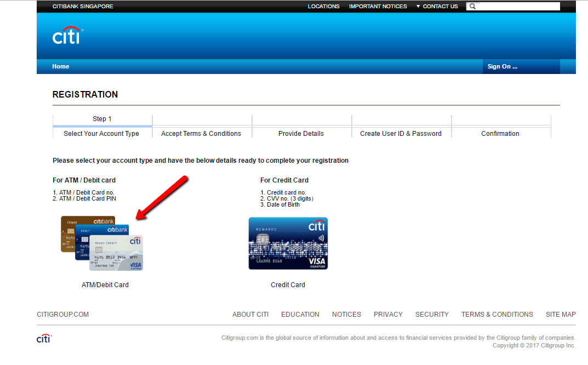Open the ABOUT CITI link
The image size is (588, 365).
pos(250,314)
